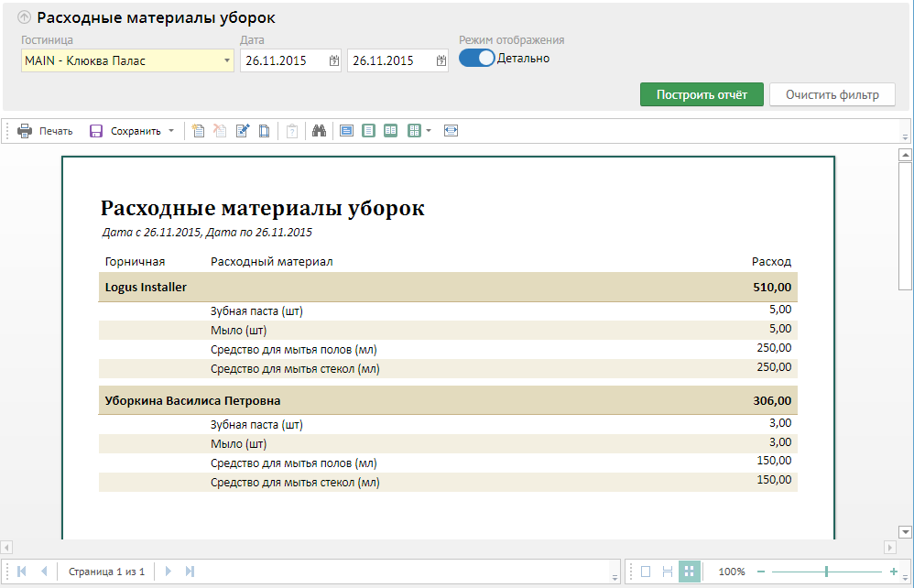The image size is (914, 588).
Task: Click the new page toolbar icon
Action: (x=198, y=131)
